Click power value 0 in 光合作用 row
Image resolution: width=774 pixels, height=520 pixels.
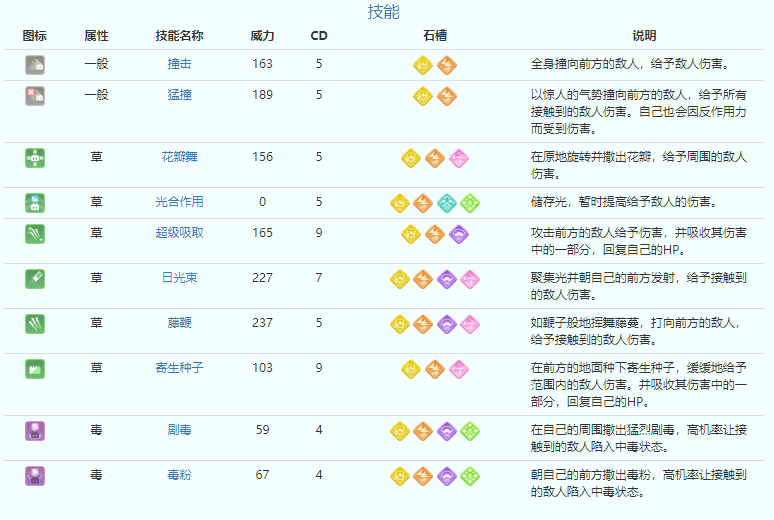pos(262,202)
